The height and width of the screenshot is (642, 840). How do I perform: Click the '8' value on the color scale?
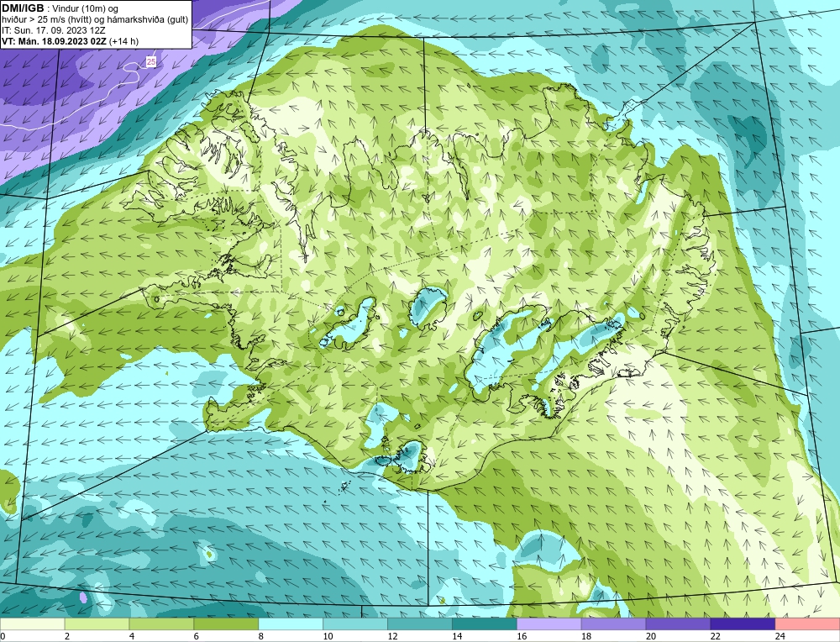pyautogui.click(x=261, y=636)
